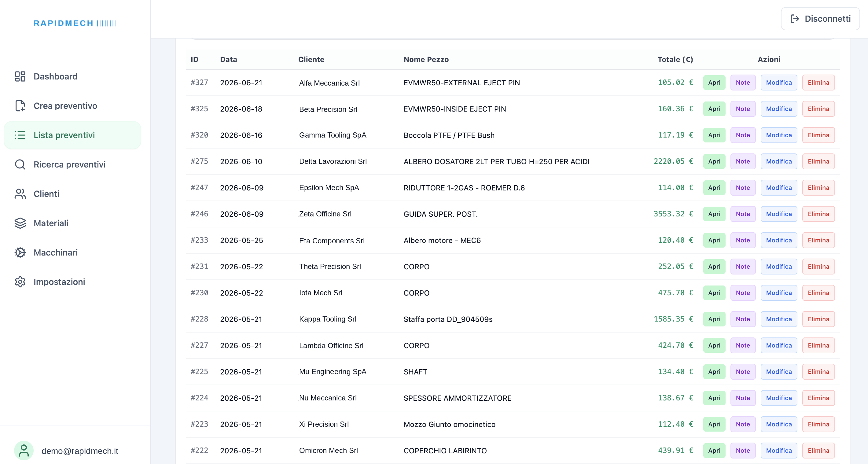Click Elimina for Lambda Officine Srl
This screenshot has height=464, width=868.
click(x=818, y=345)
